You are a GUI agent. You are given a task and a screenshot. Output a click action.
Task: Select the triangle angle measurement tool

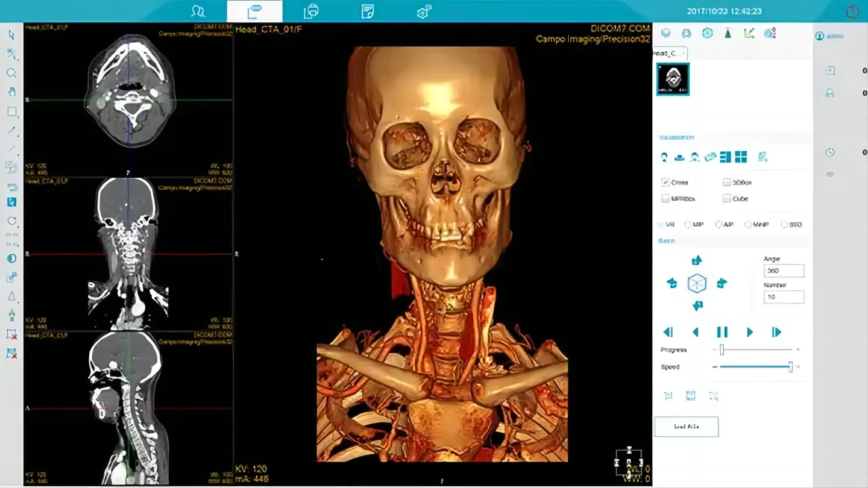tap(11, 296)
